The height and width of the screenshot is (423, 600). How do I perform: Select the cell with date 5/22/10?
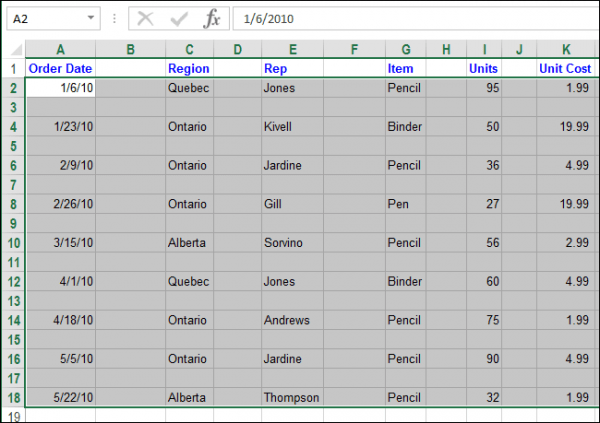[60, 397]
